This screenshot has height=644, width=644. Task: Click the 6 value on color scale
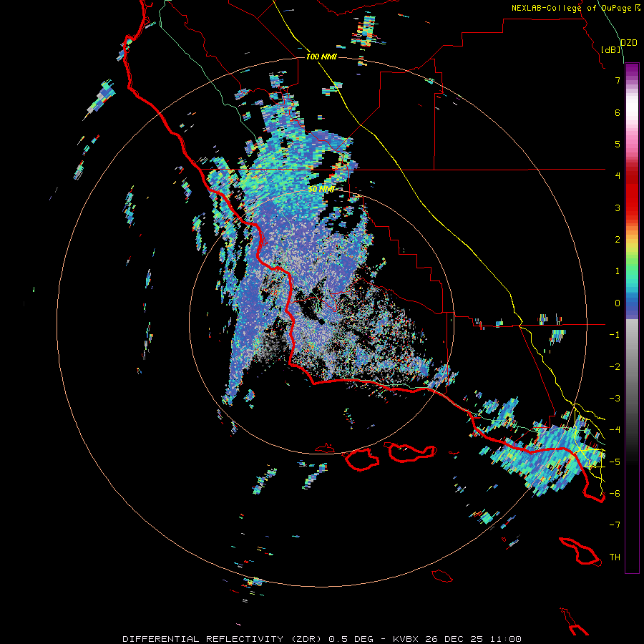coord(618,112)
